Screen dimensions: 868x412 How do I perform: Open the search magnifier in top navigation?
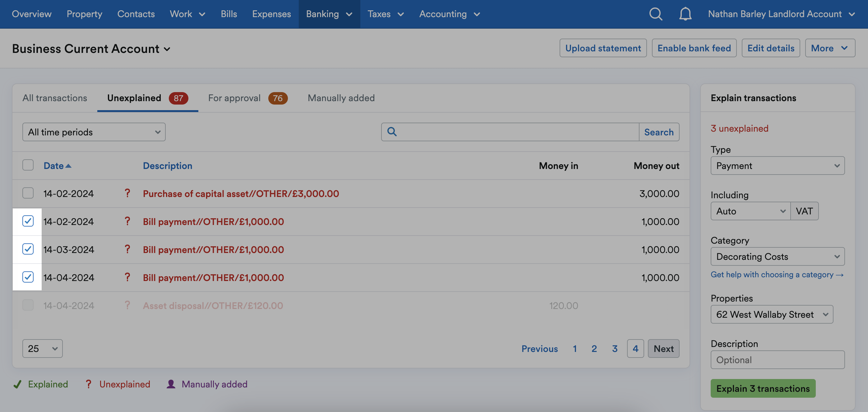(655, 14)
